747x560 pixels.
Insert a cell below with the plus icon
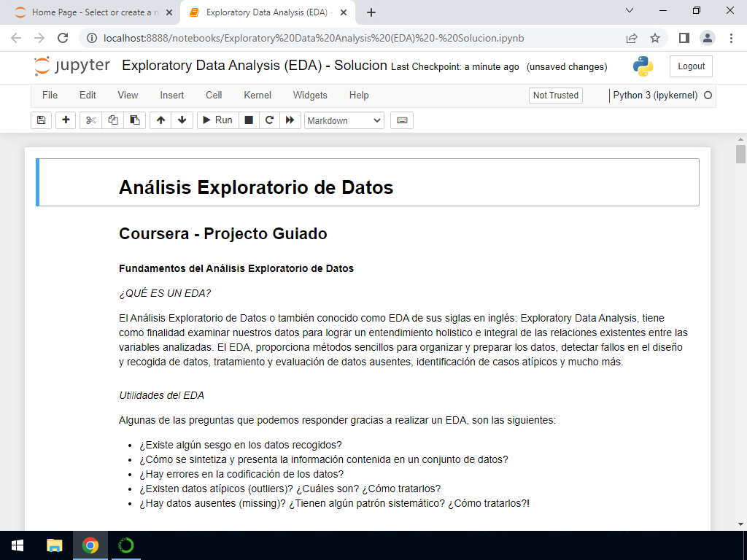point(66,120)
